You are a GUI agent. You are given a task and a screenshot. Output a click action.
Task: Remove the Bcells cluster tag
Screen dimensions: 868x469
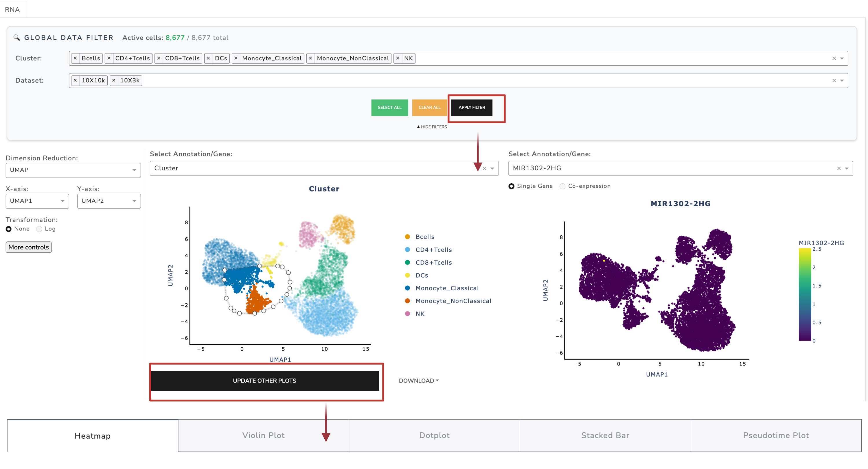tap(75, 58)
